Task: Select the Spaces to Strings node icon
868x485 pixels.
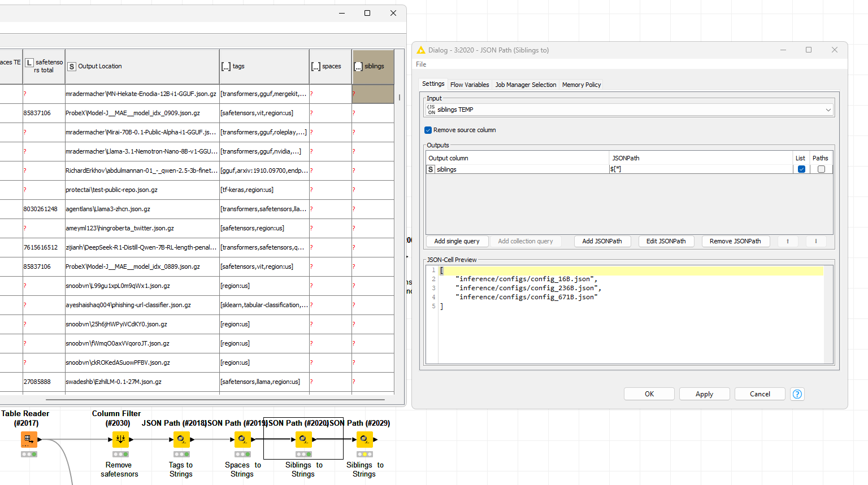Action: [x=242, y=439]
